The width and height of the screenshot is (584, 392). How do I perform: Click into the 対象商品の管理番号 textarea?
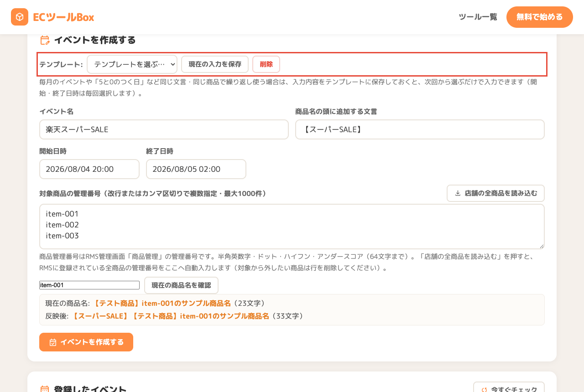tap(292, 227)
